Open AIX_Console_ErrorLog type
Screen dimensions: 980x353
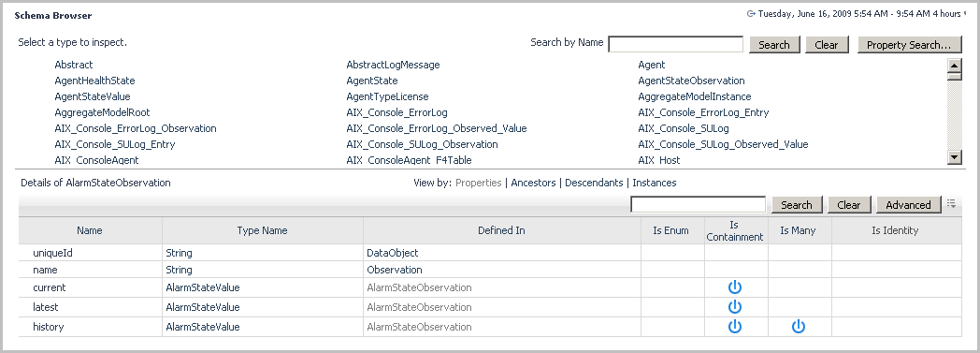(396, 112)
